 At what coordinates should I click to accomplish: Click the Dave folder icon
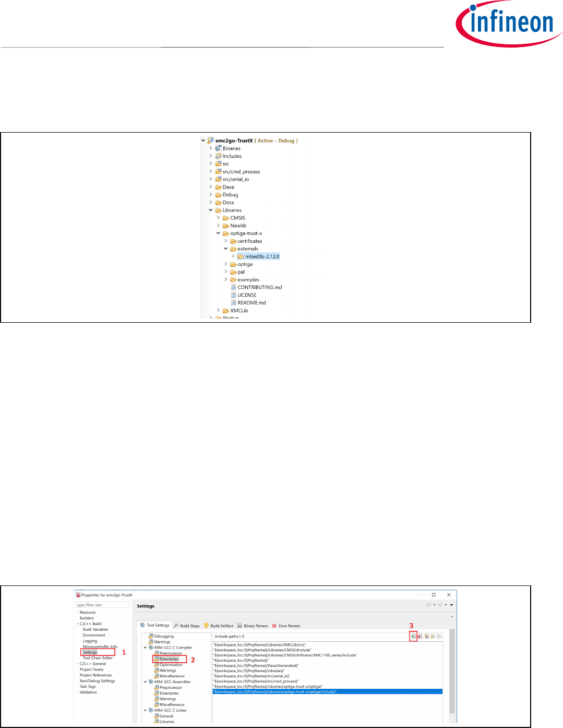click(218, 187)
